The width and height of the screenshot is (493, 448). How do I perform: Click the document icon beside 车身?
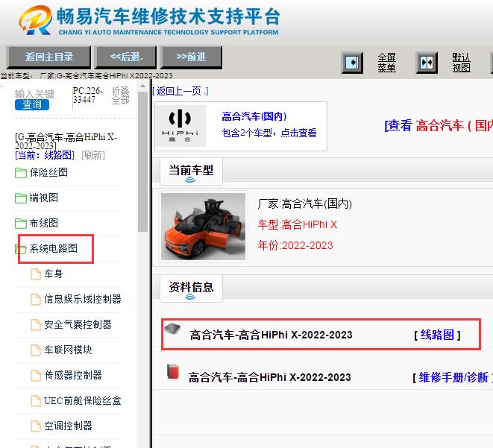click(36, 274)
